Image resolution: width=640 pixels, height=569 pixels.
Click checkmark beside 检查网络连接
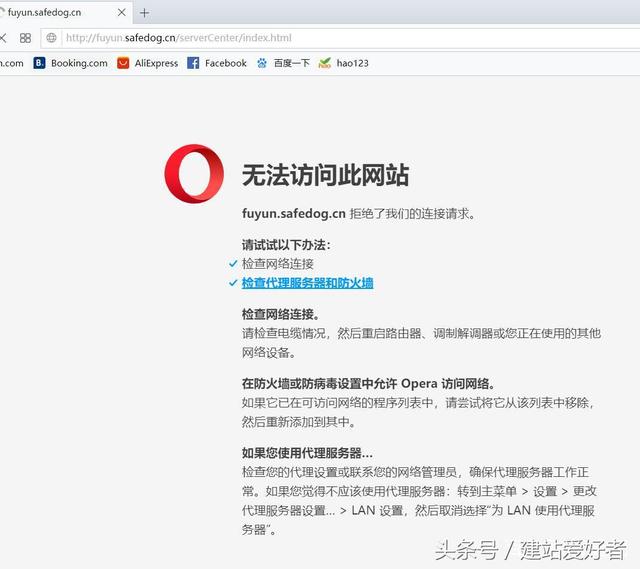[x=233, y=264]
